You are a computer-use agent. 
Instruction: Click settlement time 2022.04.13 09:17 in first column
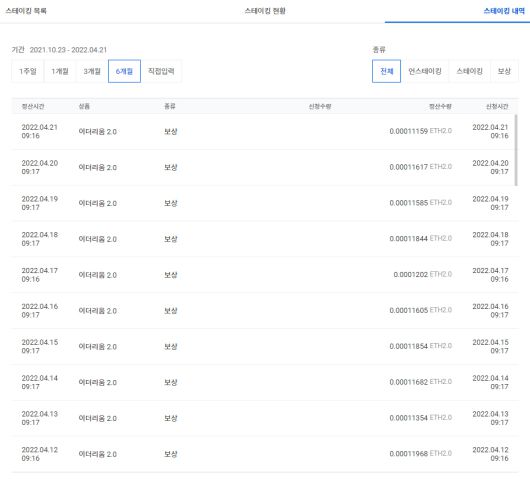(40, 418)
